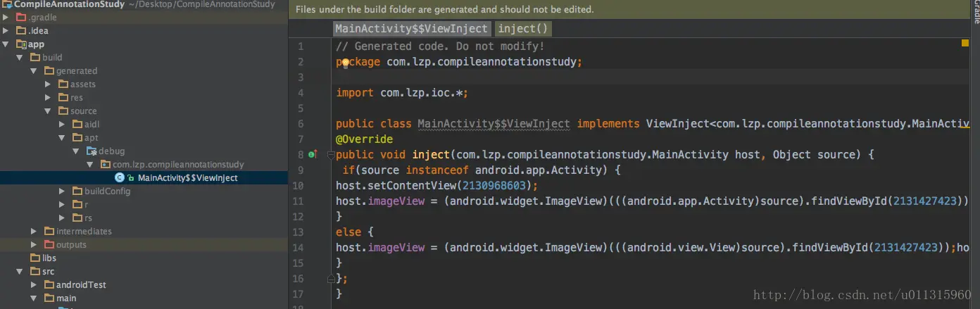The width and height of the screenshot is (980, 309).
Task: Click the aidl folder icon
Action: click(x=77, y=124)
